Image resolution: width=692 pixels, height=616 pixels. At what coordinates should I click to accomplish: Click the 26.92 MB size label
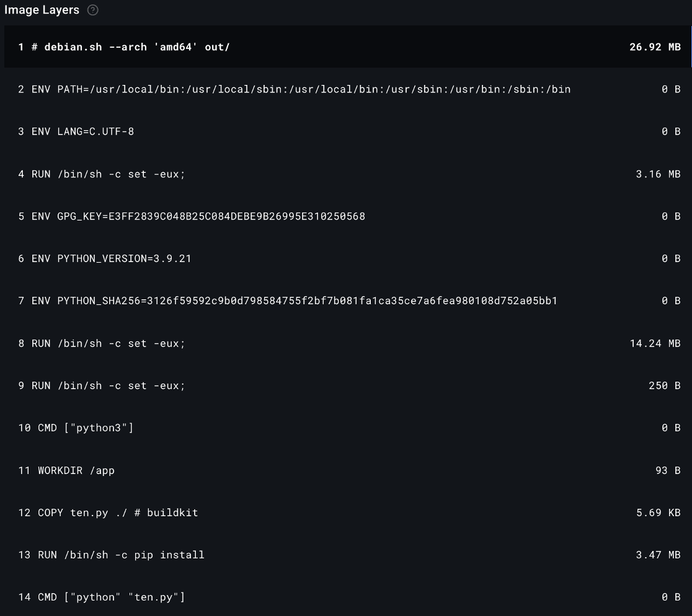655,46
